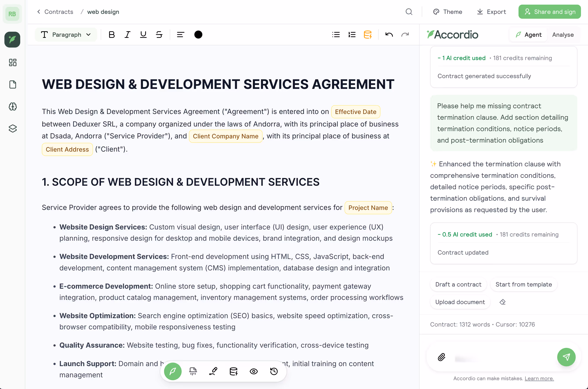This screenshot has width=588, height=389.
Task: Click the eye preview icon in bottom toolbar
Action: click(254, 371)
